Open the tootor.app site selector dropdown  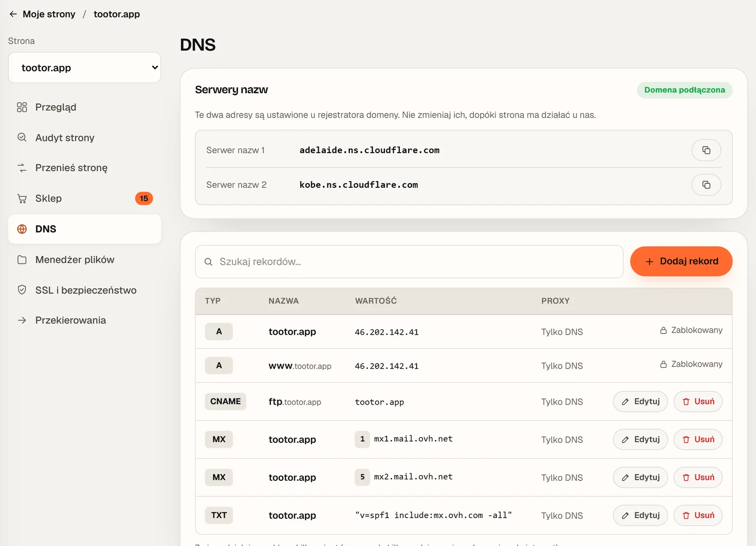(85, 68)
